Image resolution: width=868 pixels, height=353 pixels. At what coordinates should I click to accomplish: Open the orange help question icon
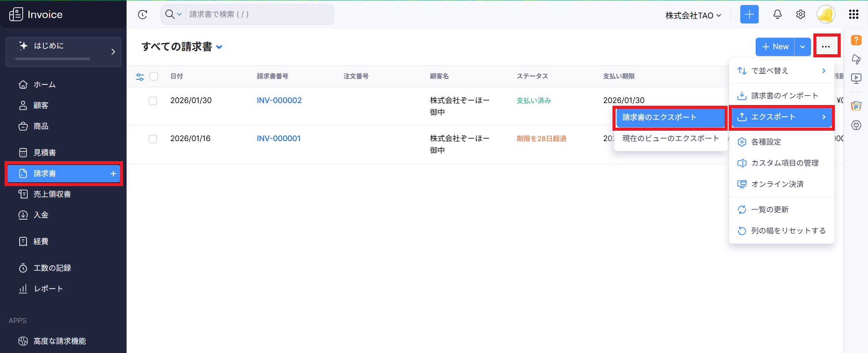pyautogui.click(x=856, y=40)
